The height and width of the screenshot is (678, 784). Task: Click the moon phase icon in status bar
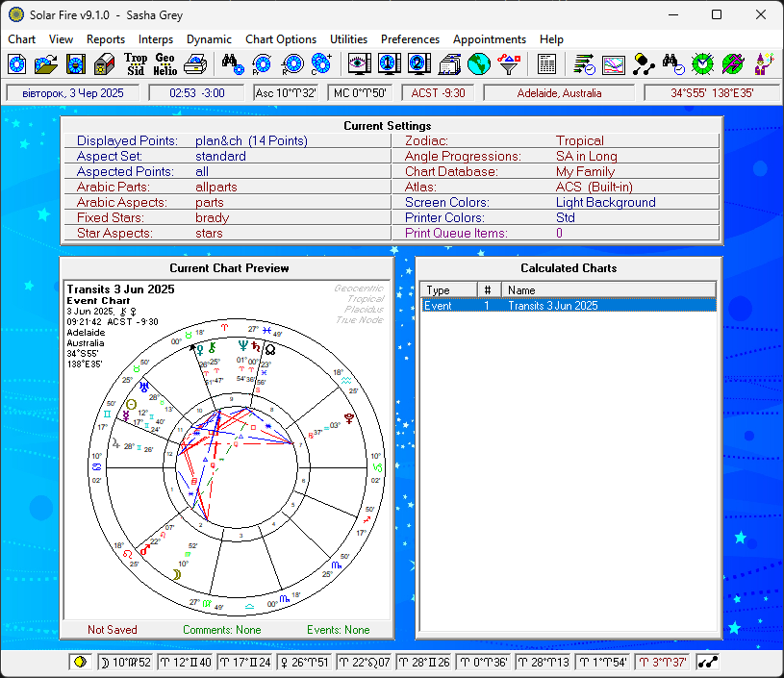tap(80, 662)
